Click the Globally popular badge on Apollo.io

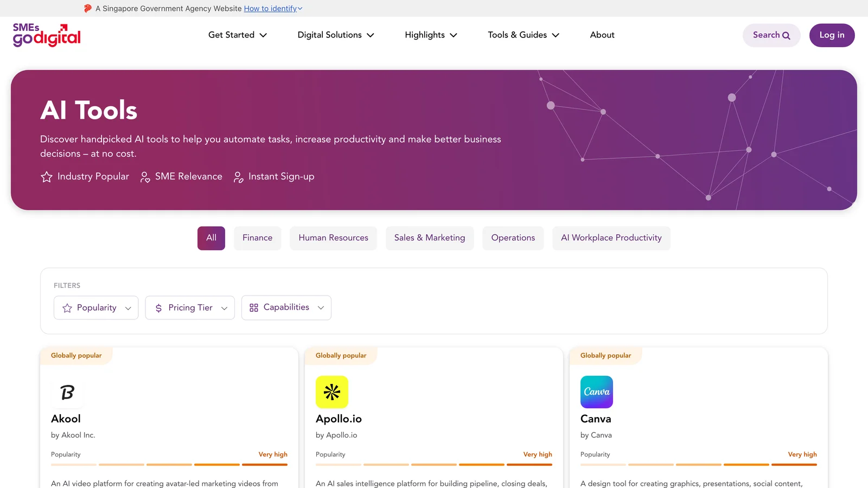coord(341,356)
